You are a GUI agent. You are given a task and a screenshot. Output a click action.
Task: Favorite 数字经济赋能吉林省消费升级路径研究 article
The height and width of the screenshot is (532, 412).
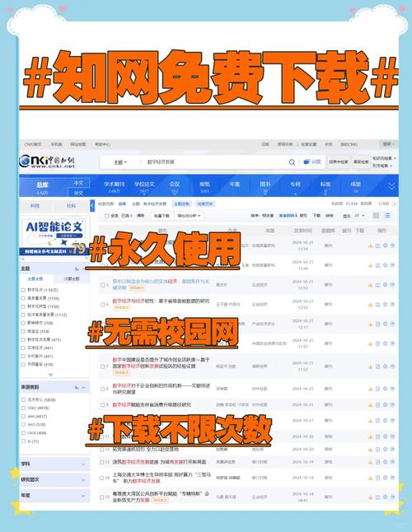[385, 405]
